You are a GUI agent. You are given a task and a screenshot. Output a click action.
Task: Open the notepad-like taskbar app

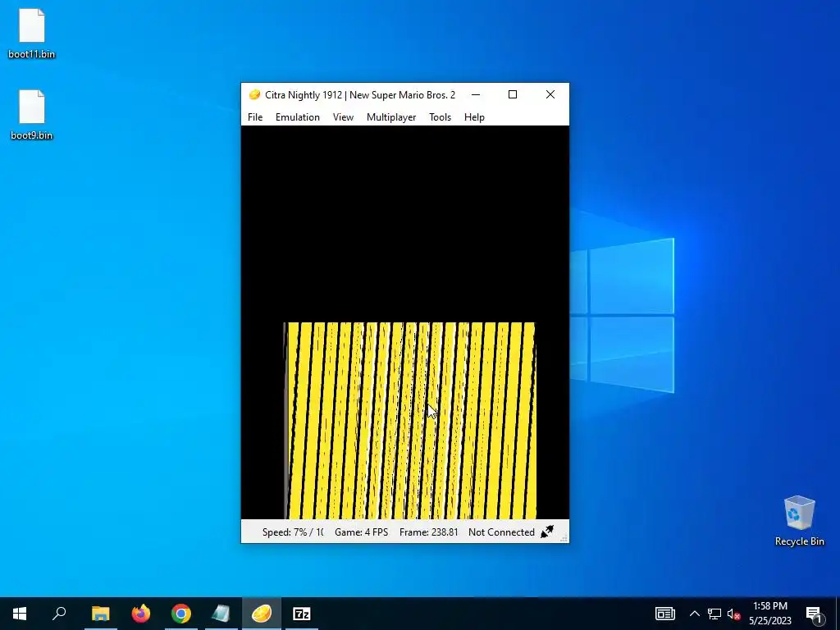tap(221, 614)
